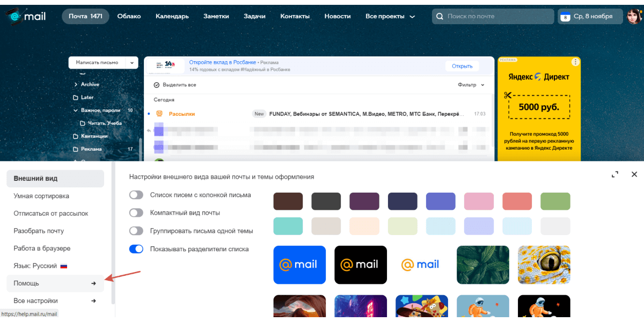The height and width of the screenshot is (322, 644).
Task: Click the Выделить все checkmark icon
Action: click(157, 85)
